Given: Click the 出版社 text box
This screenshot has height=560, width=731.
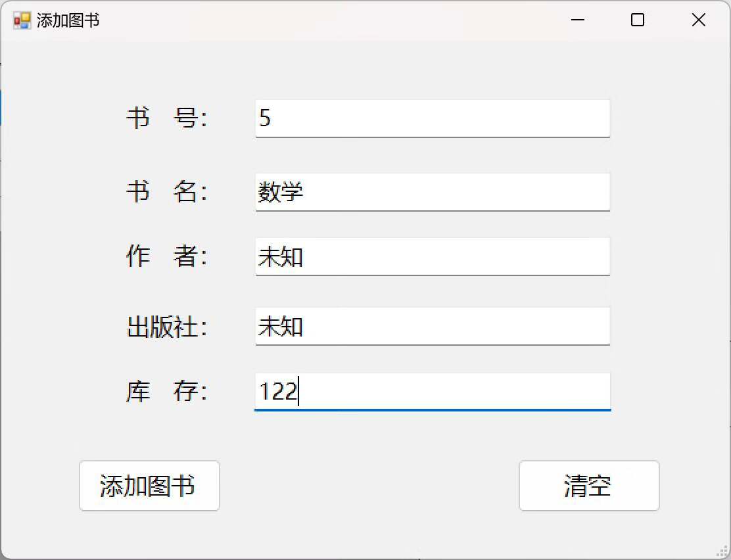Looking at the screenshot, I should point(432,326).
